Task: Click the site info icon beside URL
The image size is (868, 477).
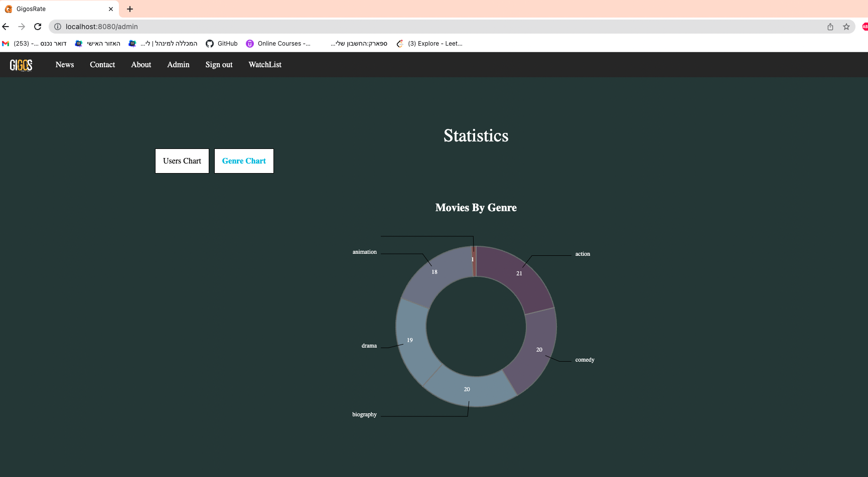Action: click(58, 27)
